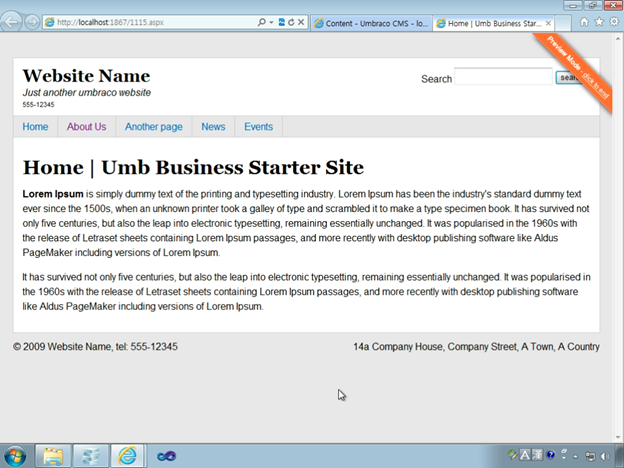The height and width of the screenshot is (468, 624).
Task: Close the Home | Umb Business Starter tab
Action: coord(548,23)
